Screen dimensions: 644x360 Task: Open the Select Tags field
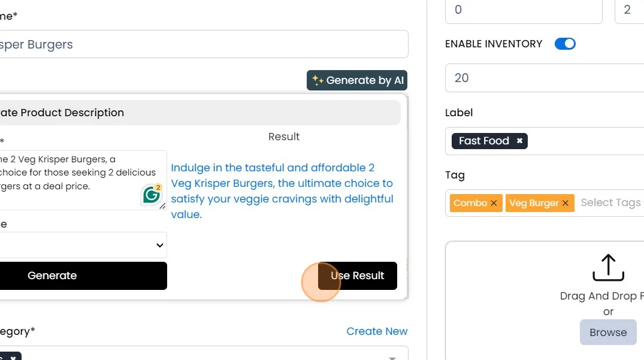point(610,202)
